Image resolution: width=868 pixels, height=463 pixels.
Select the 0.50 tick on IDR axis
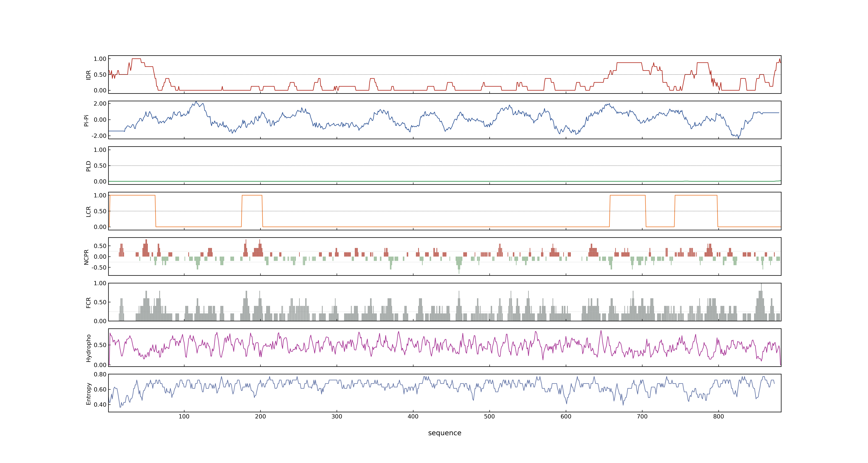pos(100,75)
